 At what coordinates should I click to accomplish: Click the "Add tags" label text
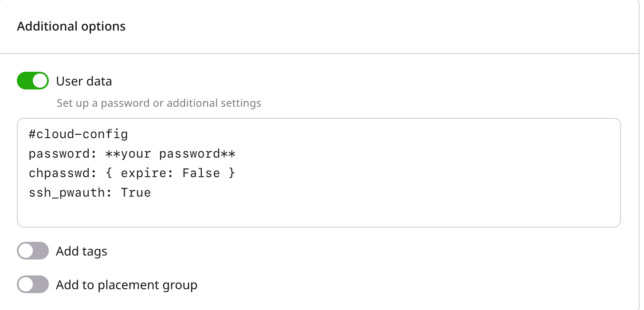tap(82, 252)
